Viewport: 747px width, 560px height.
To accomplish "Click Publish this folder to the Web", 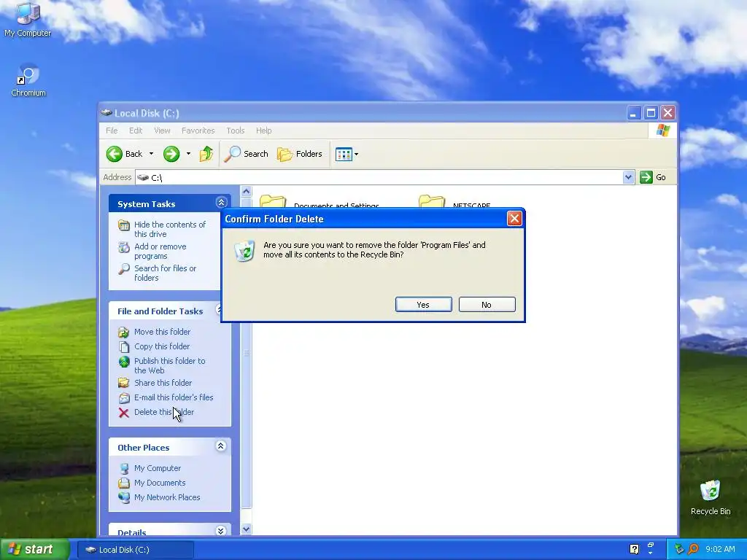I will pos(169,365).
